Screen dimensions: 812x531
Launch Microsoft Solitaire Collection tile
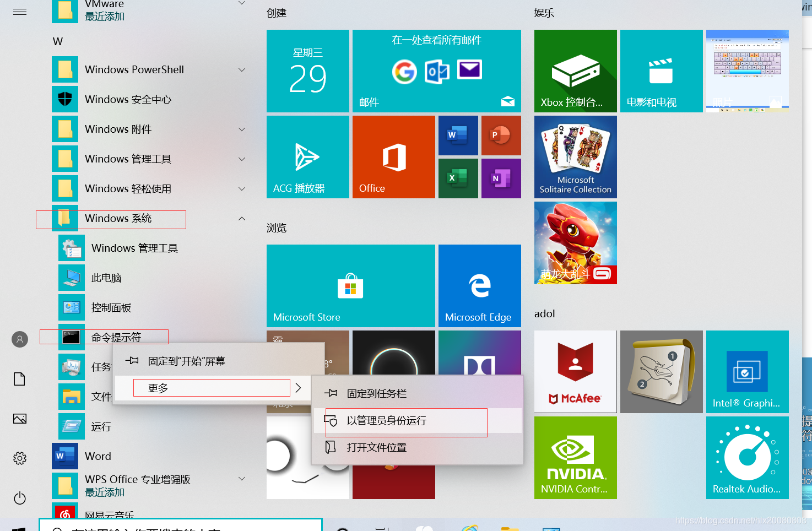click(x=575, y=157)
